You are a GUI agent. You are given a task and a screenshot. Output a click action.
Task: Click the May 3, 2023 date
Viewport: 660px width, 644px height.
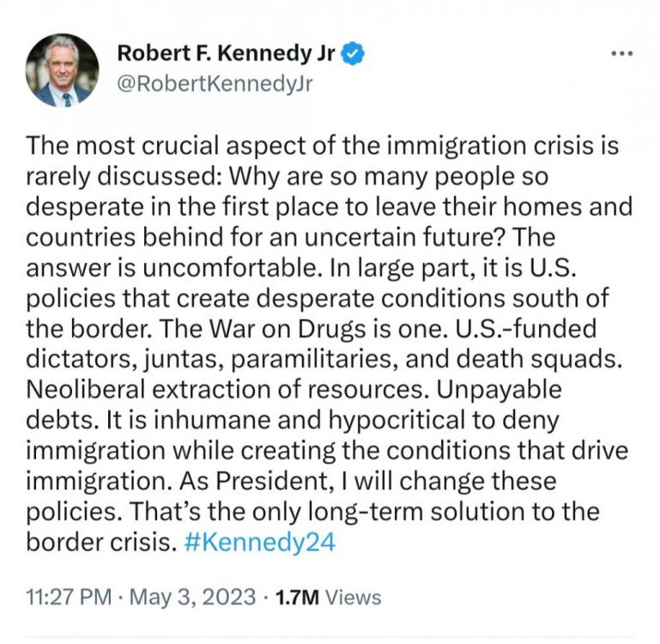[x=192, y=598]
